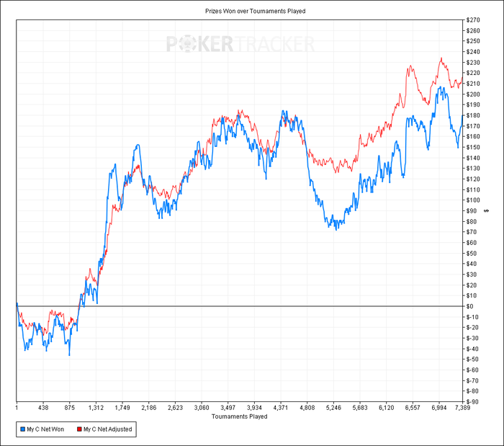Click the 3,934 x-axis tick label
Viewport: 504px width, 446px height.
[x=254, y=408]
